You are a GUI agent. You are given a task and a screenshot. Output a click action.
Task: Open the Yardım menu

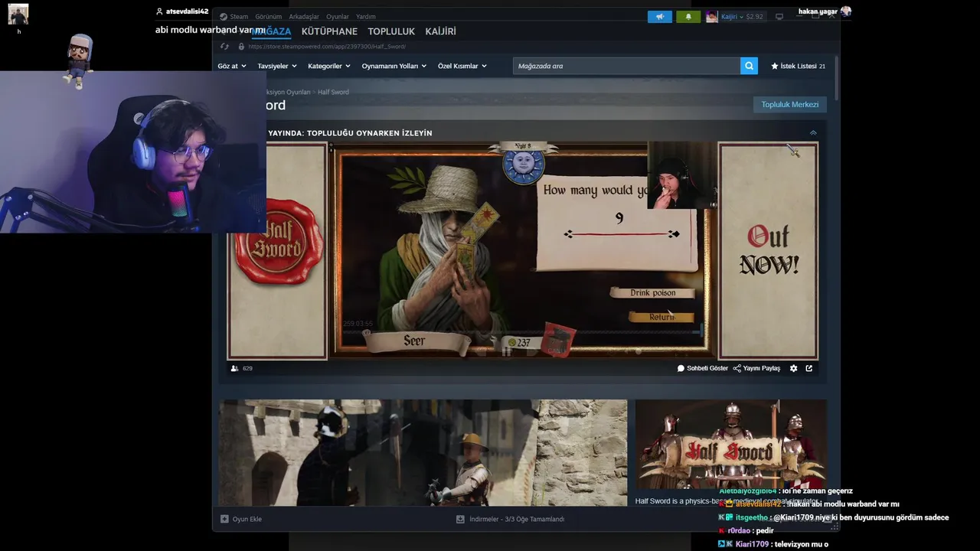click(366, 16)
